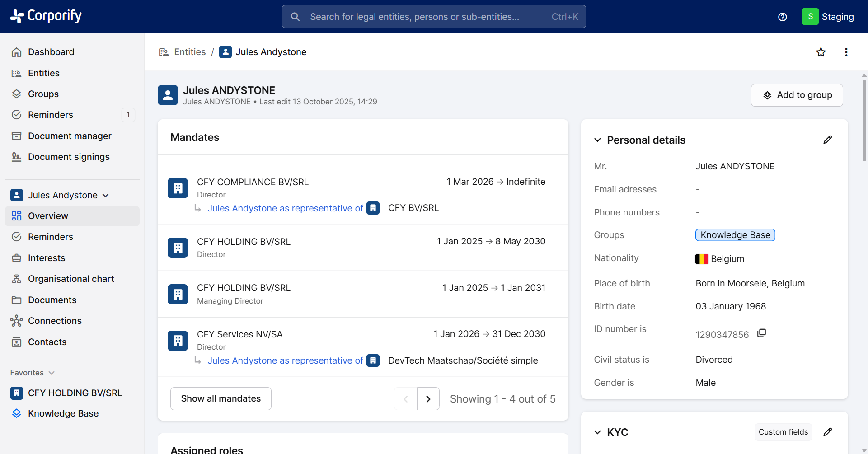Go to Document manager
Screen dimensions: 868x454
[70, 136]
